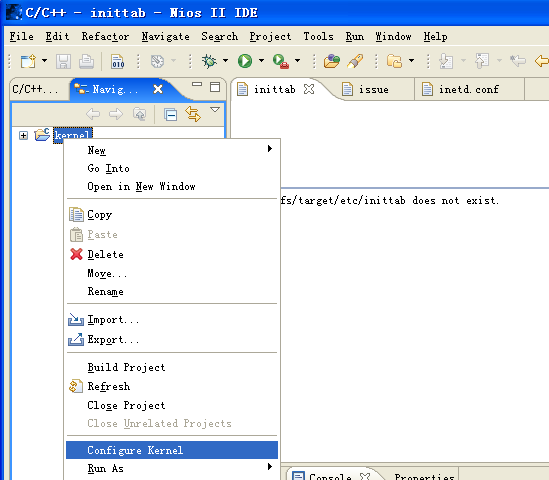Minimize the Navigator panel

197,84
